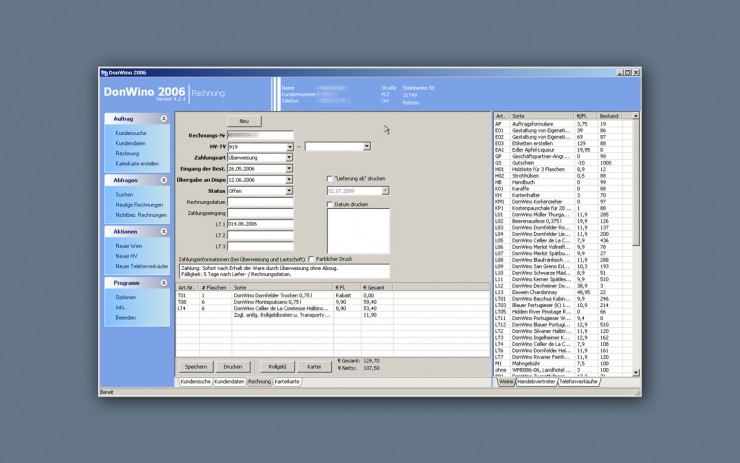Collapse the Aktionen sidebar section
Viewport: 740px width, 463px height.
(164, 232)
